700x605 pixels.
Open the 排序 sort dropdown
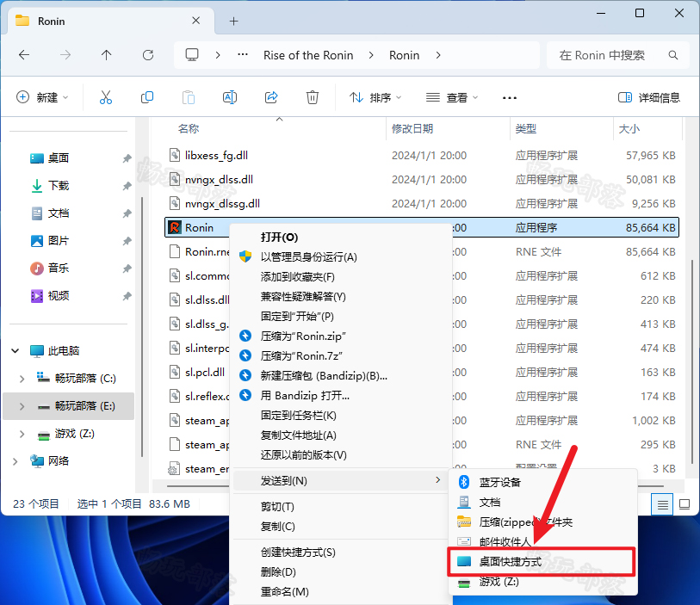(x=375, y=97)
